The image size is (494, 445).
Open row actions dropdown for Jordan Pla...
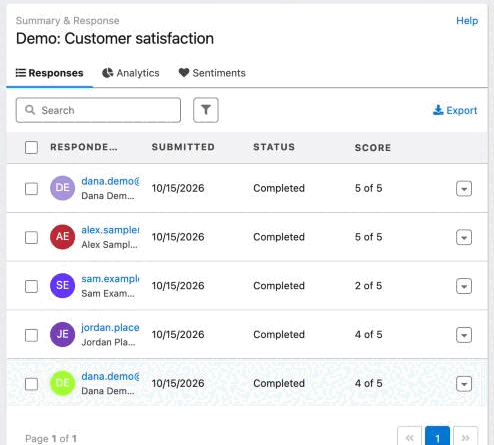coord(464,335)
